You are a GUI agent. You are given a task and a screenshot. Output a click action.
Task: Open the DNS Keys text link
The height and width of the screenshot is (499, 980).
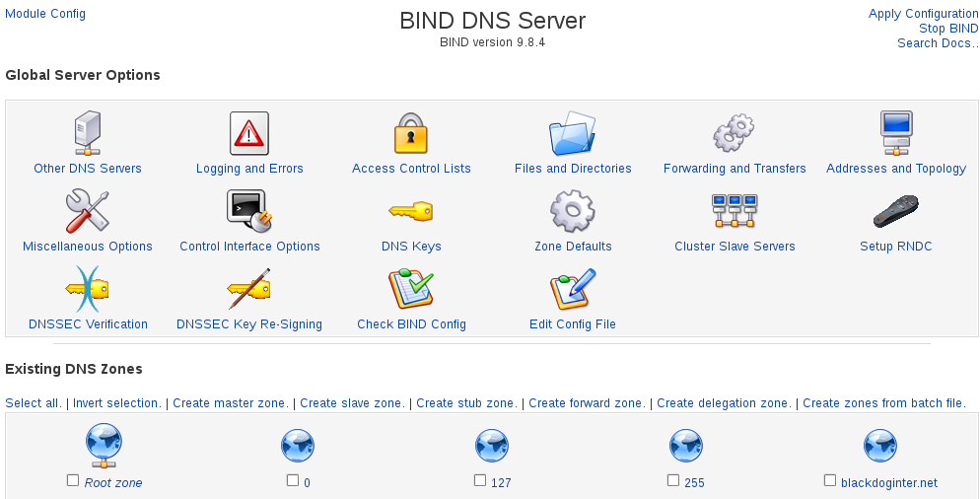411,247
